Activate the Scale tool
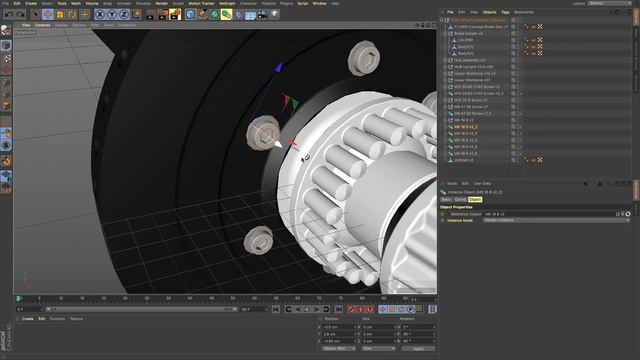 60,15
